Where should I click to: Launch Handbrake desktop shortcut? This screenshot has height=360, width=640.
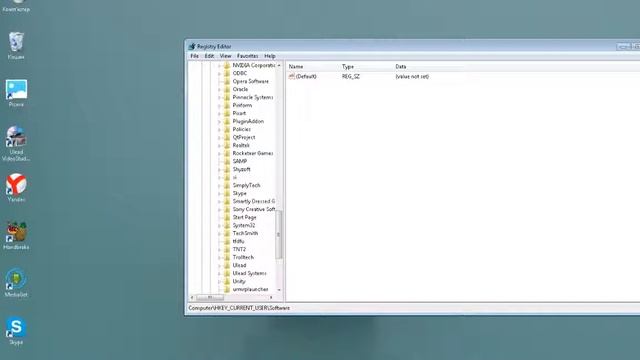pos(16,232)
